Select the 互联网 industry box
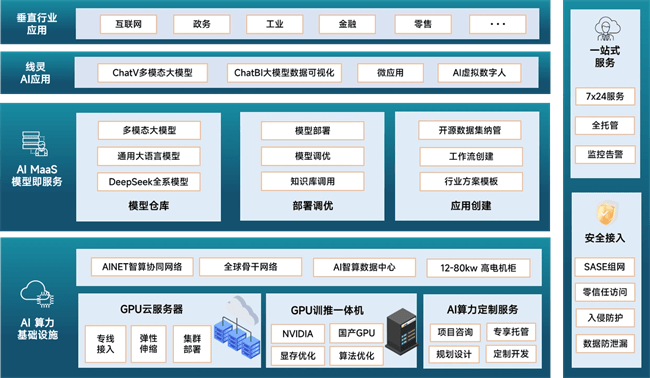Image resolution: width=650 pixels, height=378 pixels. click(129, 24)
